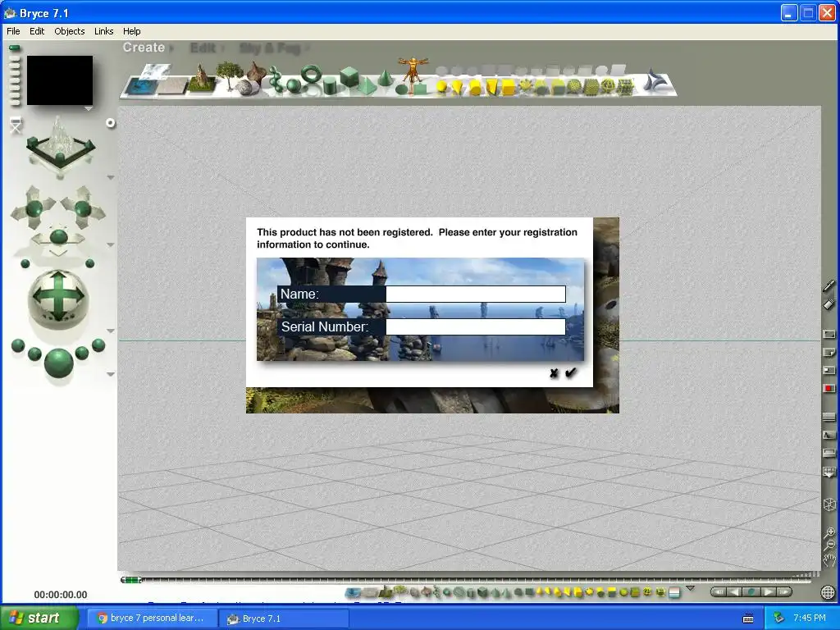Click the zoom out magnifier on right edge
840x630 pixels.
point(829,546)
